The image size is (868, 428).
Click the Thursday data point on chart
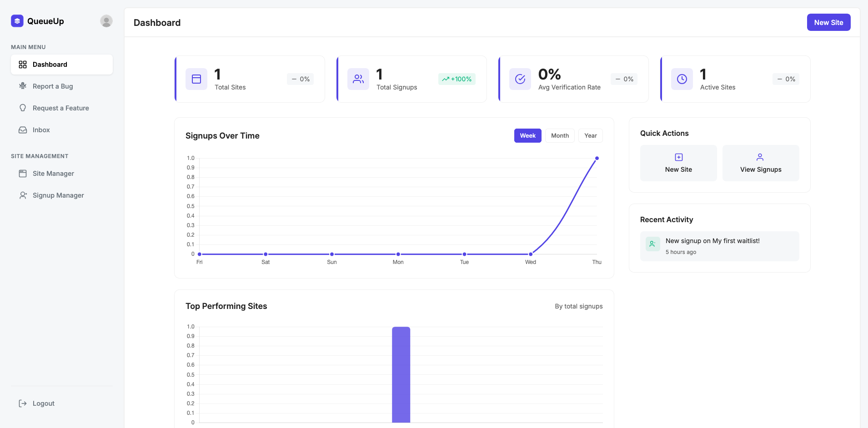pos(597,158)
